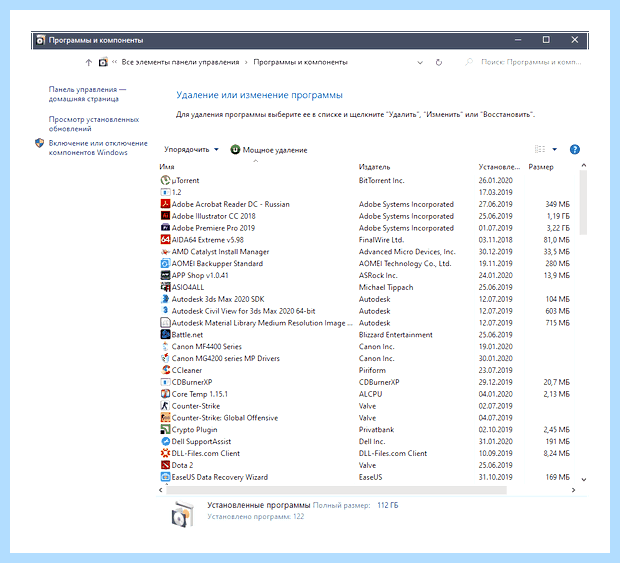This screenshot has height=563, width=620.
Task: Click the Adobe Illustrator CC 2018 icon
Action: 165,216
